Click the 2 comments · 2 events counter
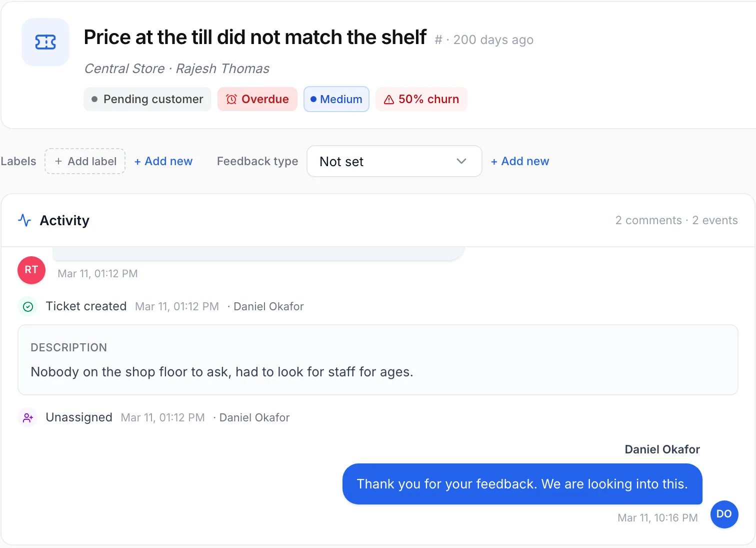This screenshot has width=756, height=548. (676, 220)
